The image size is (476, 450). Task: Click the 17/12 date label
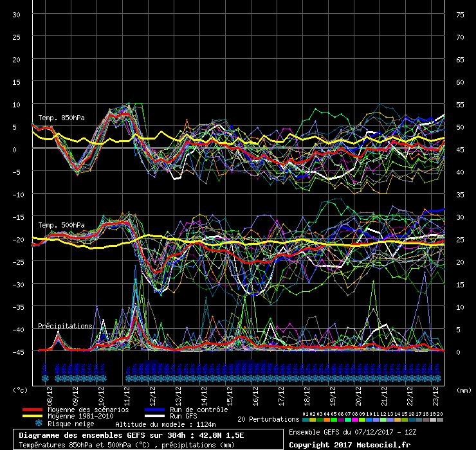(281, 396)
